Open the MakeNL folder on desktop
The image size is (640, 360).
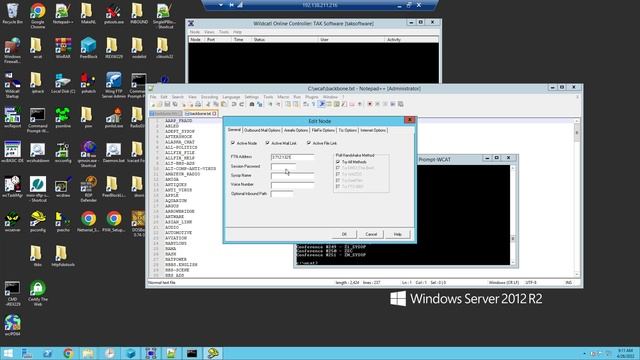click(x=88, y=13)
